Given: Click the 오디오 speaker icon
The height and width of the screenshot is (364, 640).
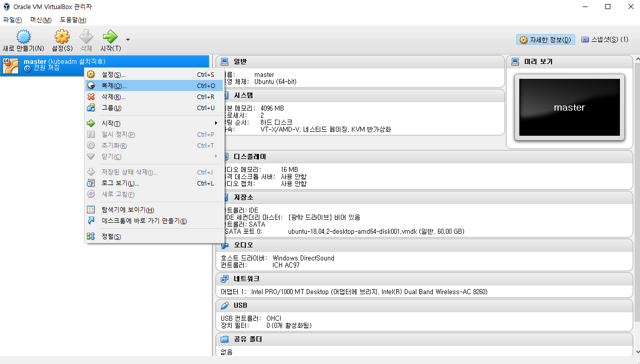Looking at the screenshot, I should (225, 245).
